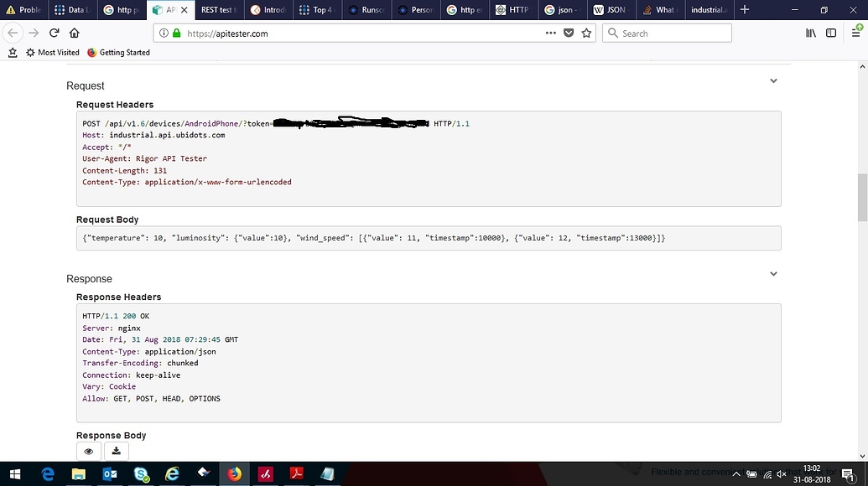Expand hidden icons in the system tray

click(736, 473)
